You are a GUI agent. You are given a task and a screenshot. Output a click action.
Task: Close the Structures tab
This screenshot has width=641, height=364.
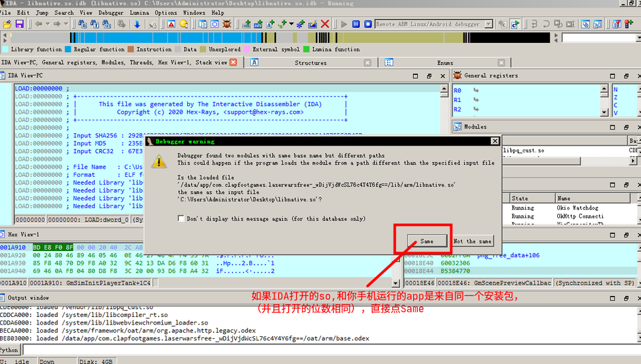(x=367, y=63)
